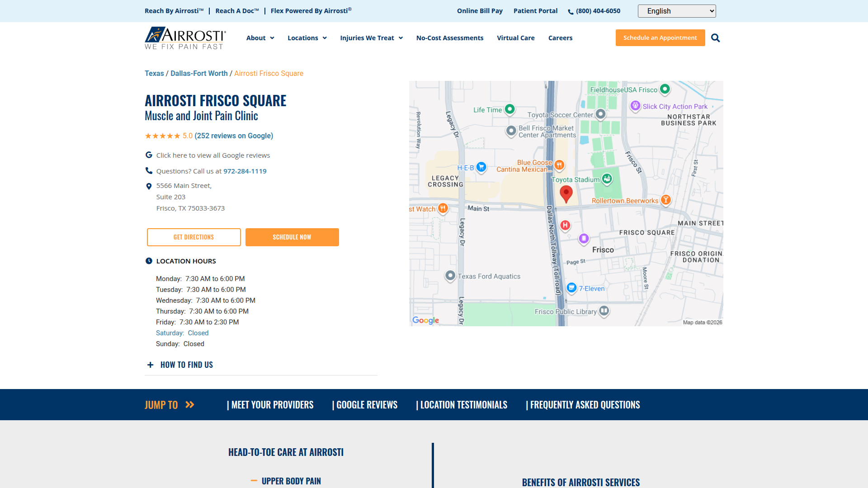Call clinic number 972-284-1119
This screenshot has height=488, width=868.
(245, 171)
